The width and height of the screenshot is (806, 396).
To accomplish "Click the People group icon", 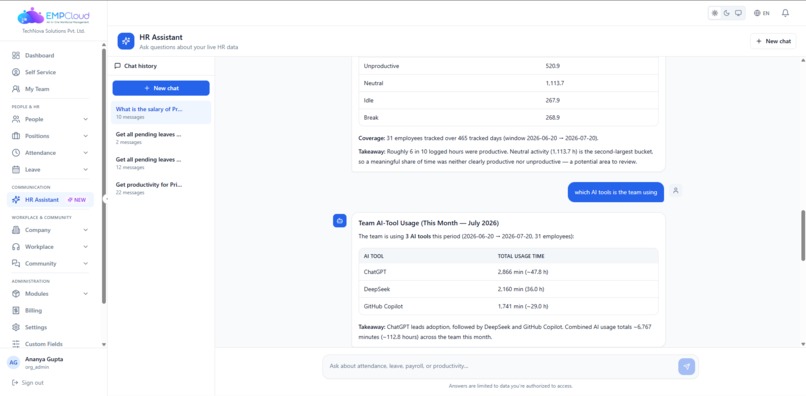I will click(x=16, y=119).
